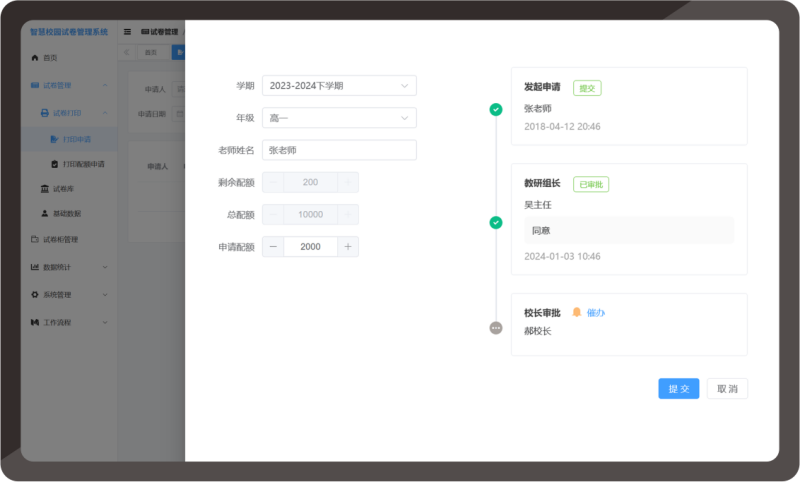Click the 工作流程 sidebar icon
The height and width of the screenshot is (482, 800).
coord(35,322)
